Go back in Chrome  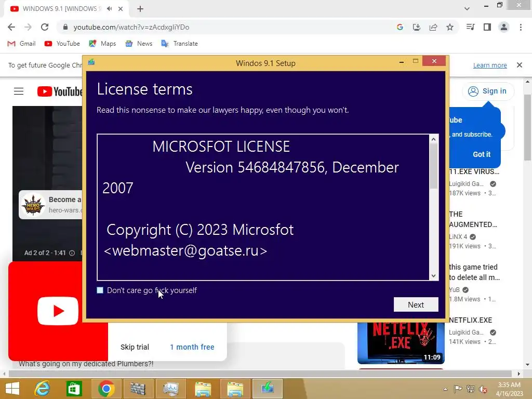click(11, 27)
